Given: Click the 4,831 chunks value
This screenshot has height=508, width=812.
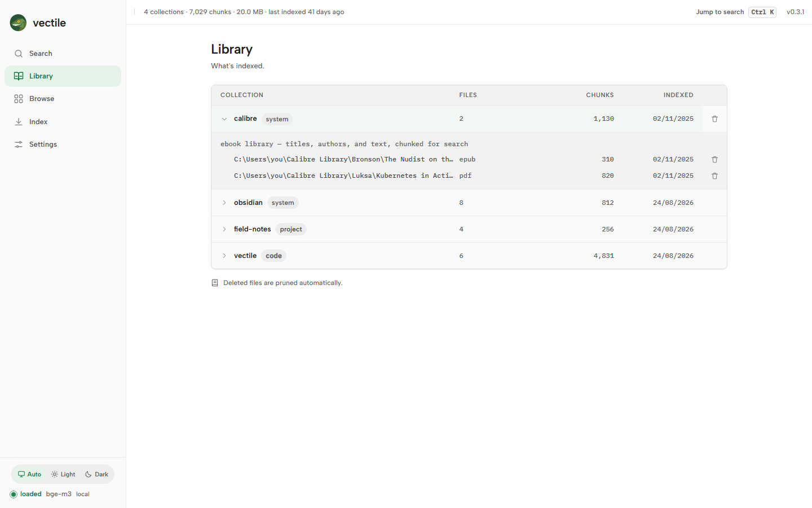Looking at the screenshot, I should click(603, 256).
